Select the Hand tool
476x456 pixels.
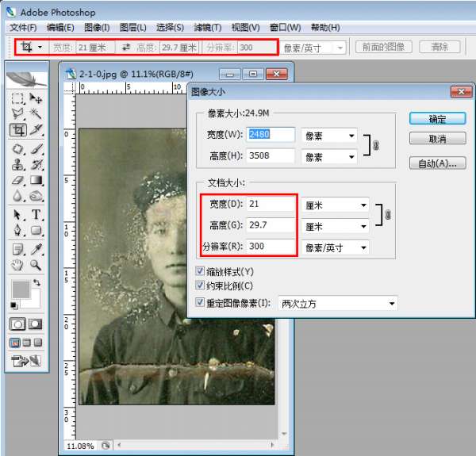(17, 265)
